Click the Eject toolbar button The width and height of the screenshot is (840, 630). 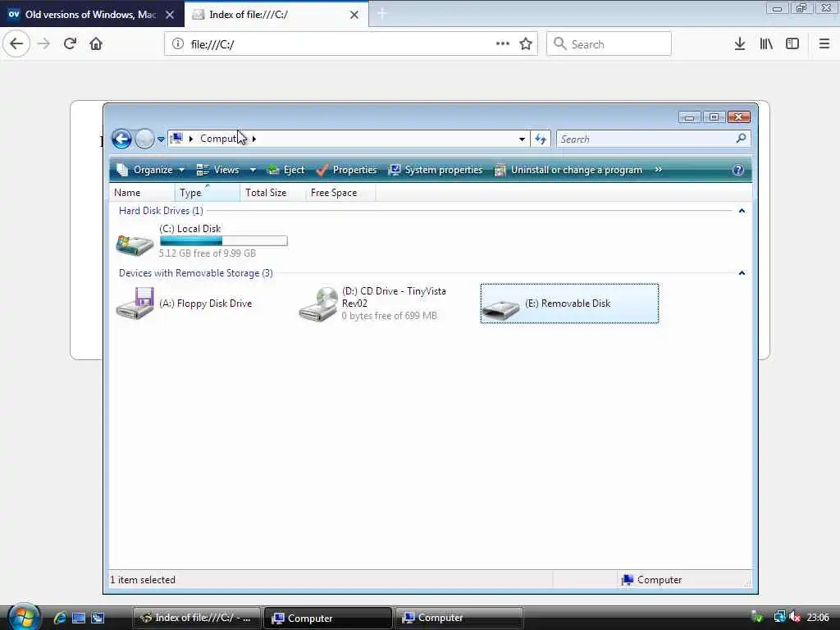(286, 170)
